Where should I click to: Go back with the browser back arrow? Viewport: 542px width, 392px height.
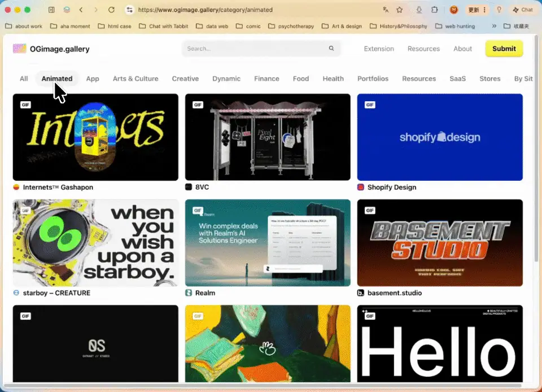click(x=81, y=10)
